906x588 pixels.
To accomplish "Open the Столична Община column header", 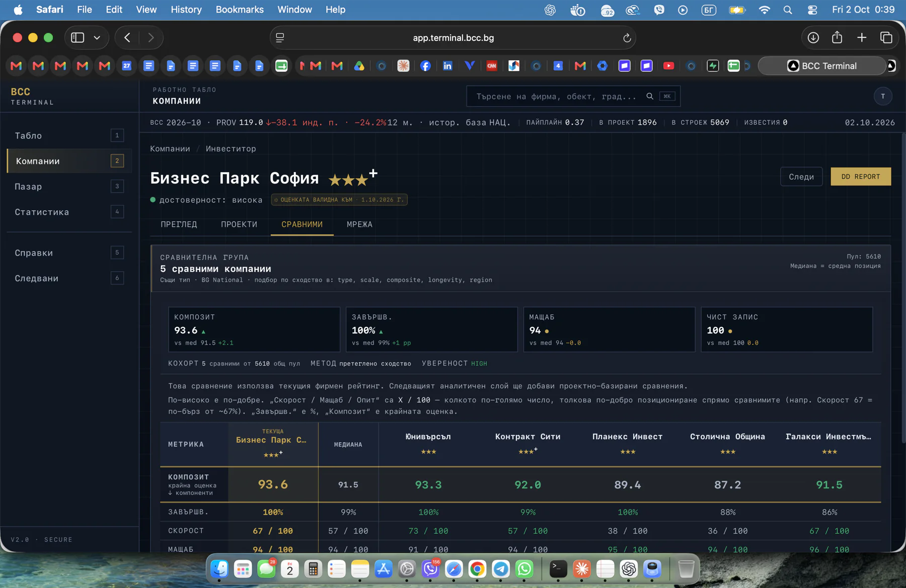I will pyautogui.click(x=727, y=444).
